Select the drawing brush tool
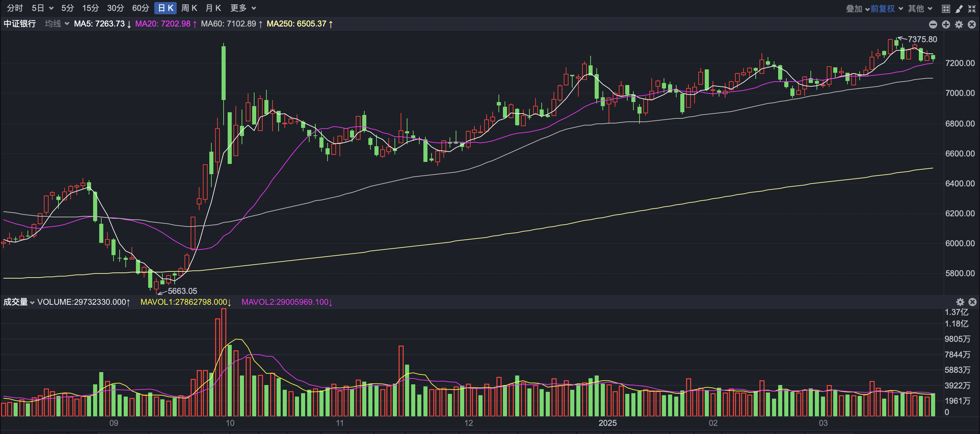 click(959, 9)
